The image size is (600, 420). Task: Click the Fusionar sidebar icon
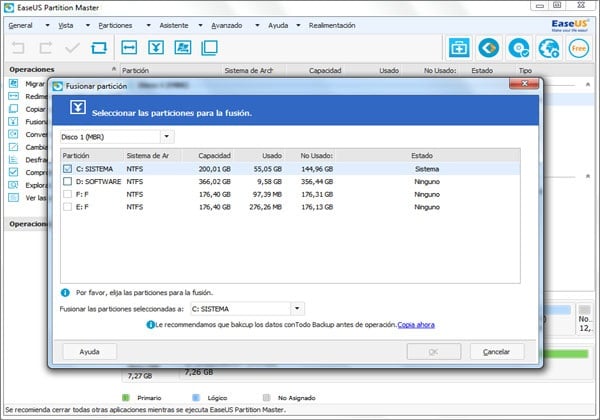pyautogui.click(x=13, y=121)
